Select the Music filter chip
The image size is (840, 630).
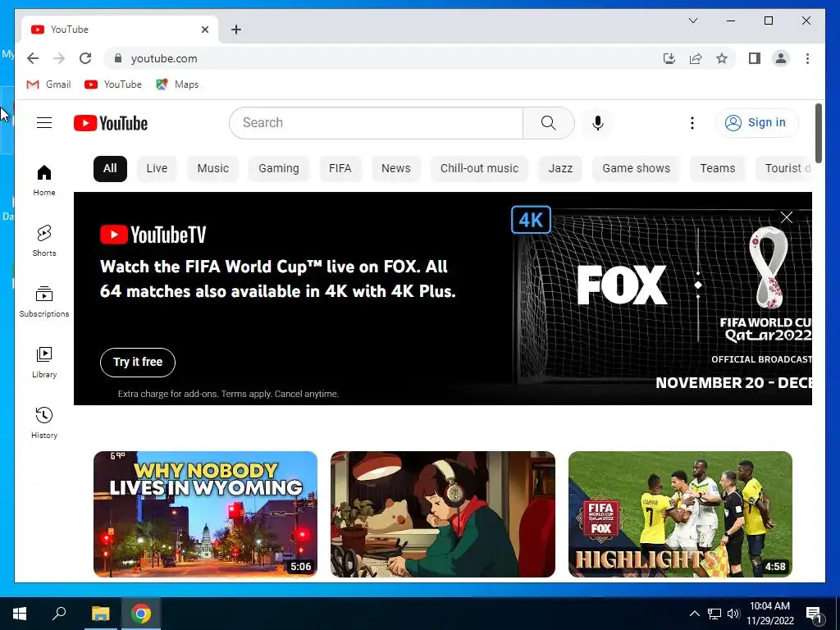(212, 168)
